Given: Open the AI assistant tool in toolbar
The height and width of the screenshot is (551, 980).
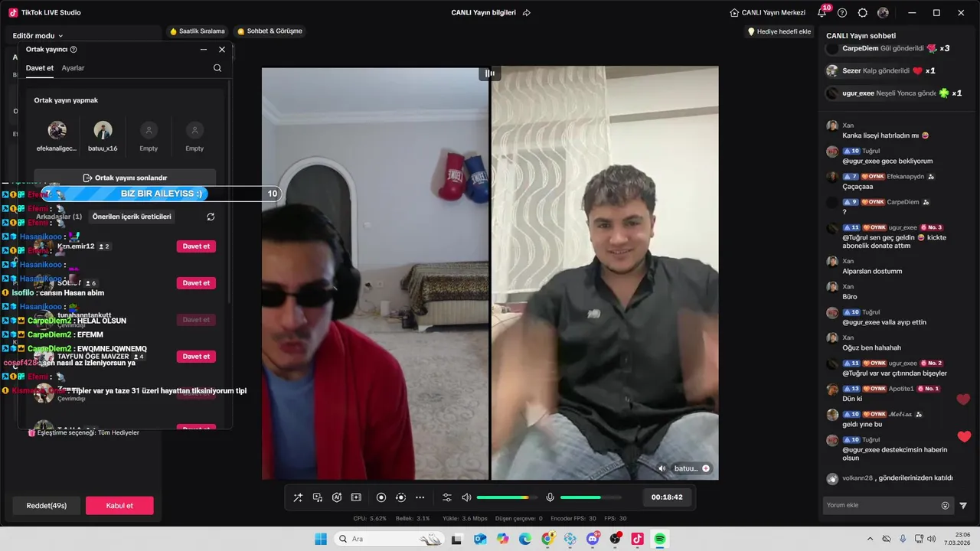Looking at the screenshot, I should [337, 497].
